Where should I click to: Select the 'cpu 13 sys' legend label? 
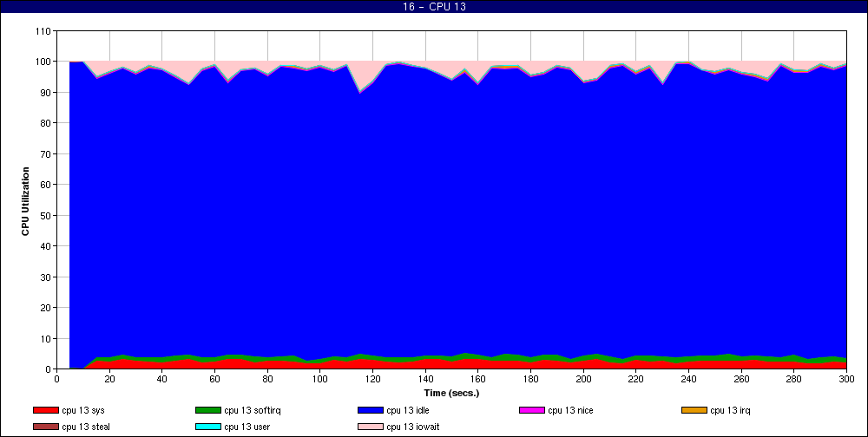point(83,410)
